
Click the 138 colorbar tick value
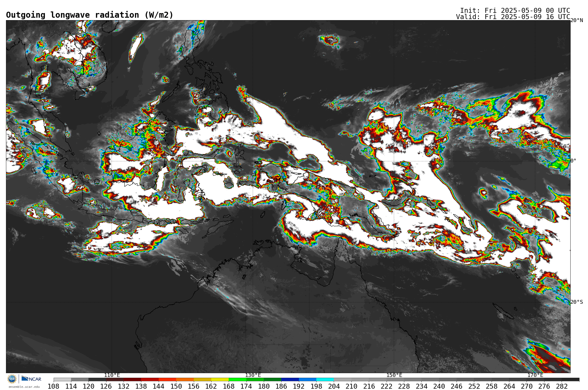pyautogui.click(x=141, y=386)
